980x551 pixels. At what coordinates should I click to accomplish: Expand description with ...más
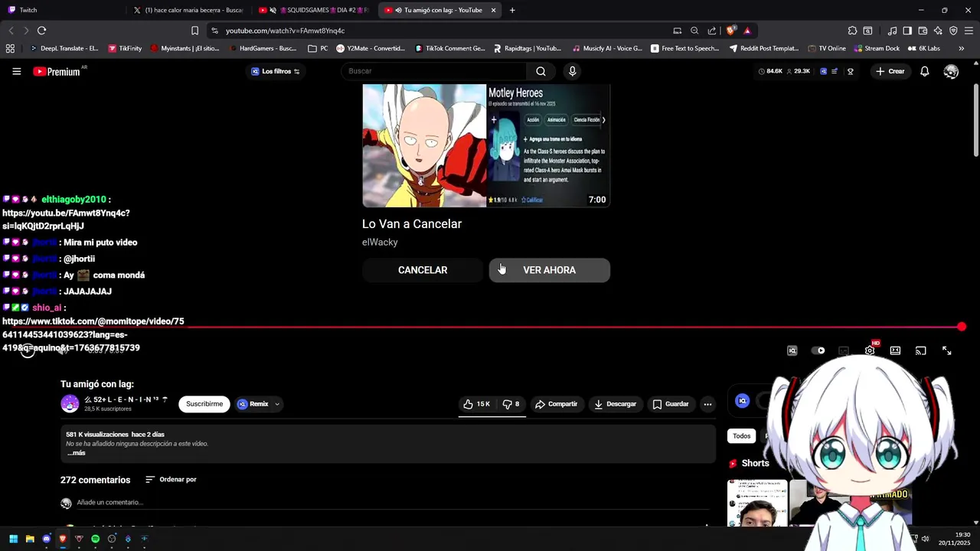(76, 453)
